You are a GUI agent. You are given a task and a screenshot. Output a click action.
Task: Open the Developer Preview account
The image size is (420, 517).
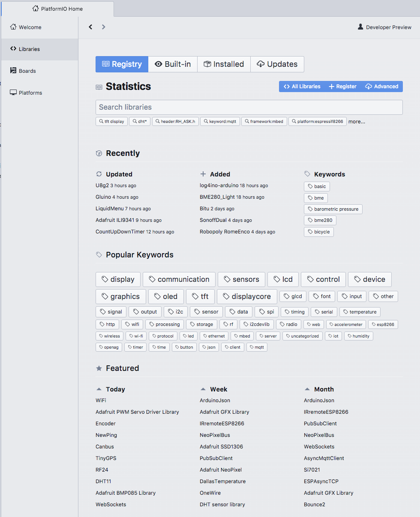(x=384, y=27)
